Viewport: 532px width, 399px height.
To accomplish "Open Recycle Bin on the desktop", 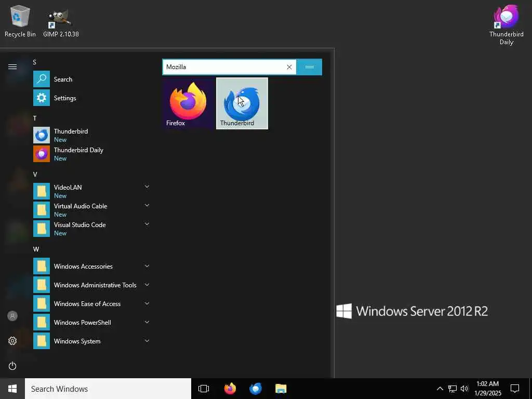I will coord(20,21).
